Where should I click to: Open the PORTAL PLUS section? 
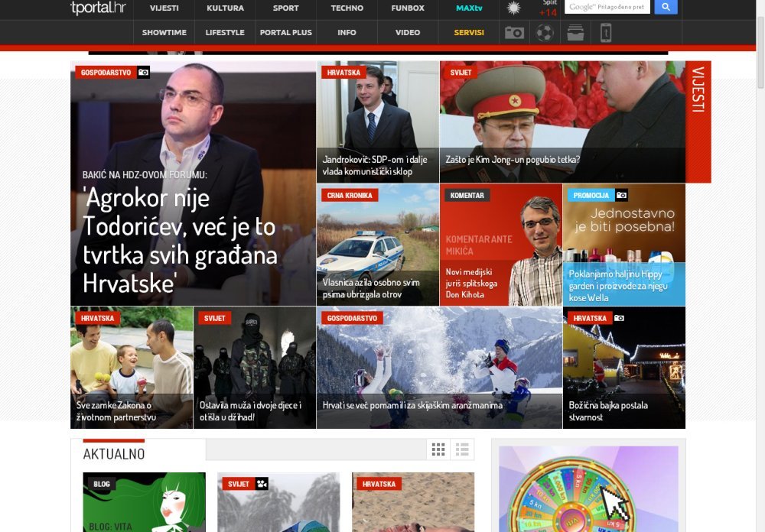tap(286, 32)
